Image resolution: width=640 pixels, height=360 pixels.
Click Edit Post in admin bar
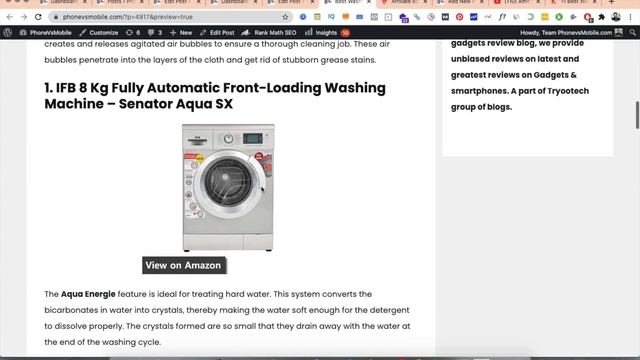tap(217, 33)
